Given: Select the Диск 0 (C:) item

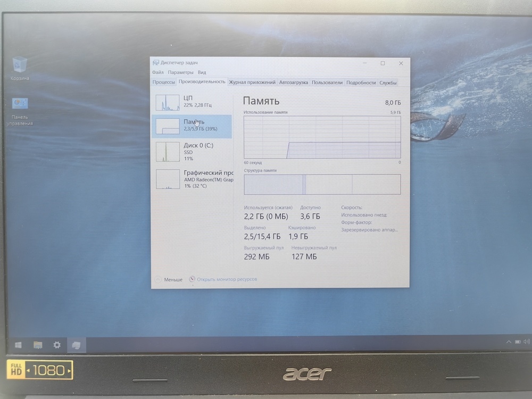Looking at the screenshot, I should point(193,152).
